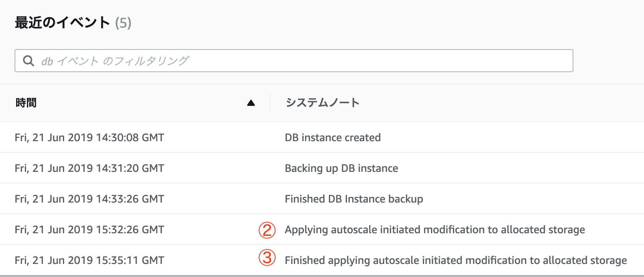Sort by the システムノート column header
The image size is (644, 277).
coord(322,103)
